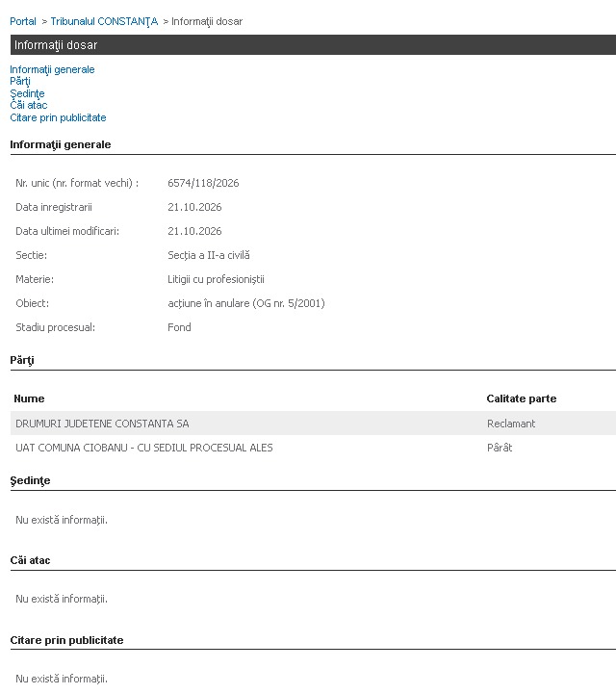Click the Sectie label
The image size is (616, 694).
click(31, 255)
